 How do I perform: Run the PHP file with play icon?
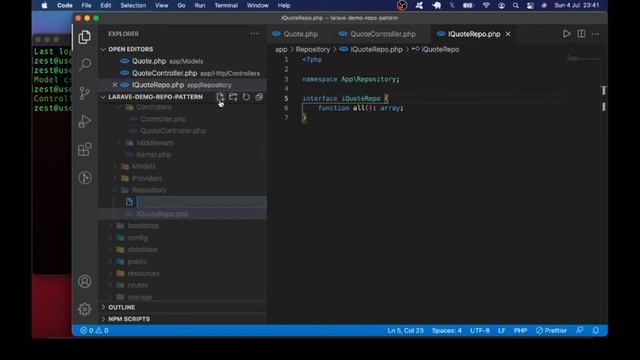pyautogui.click(x=567, y=34)
